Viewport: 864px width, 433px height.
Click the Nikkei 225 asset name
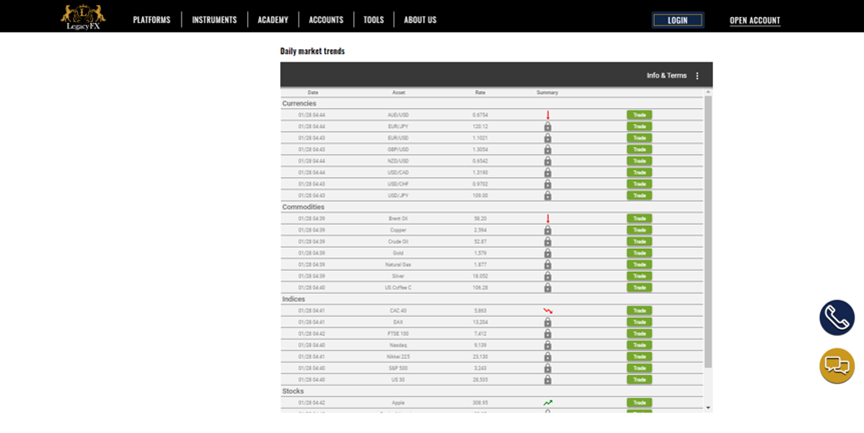[x=398, y=357]
